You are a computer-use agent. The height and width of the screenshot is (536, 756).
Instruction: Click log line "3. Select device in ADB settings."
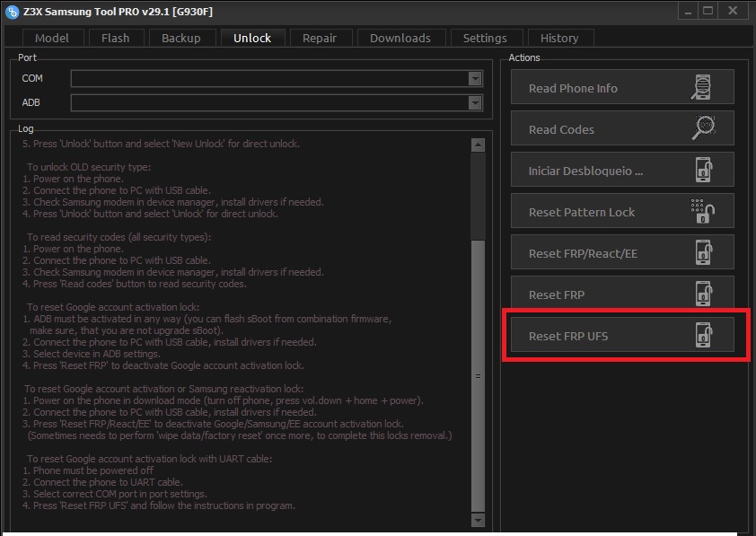point(91,354)
